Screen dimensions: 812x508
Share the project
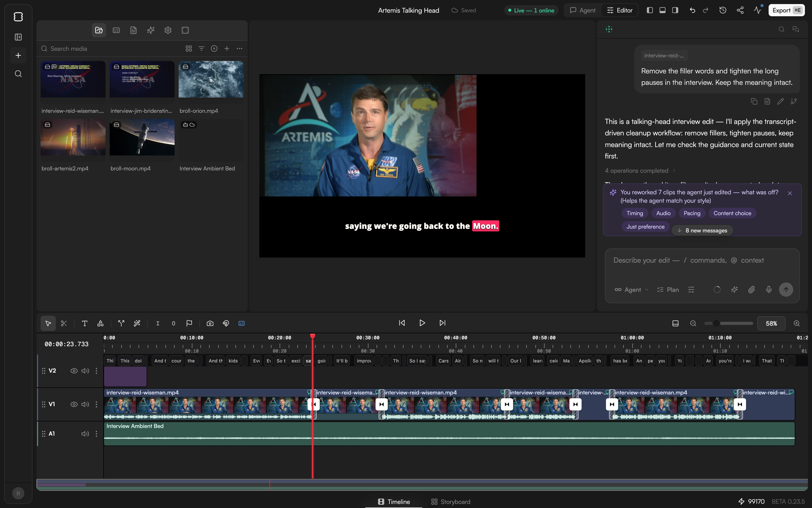(740, 10)
